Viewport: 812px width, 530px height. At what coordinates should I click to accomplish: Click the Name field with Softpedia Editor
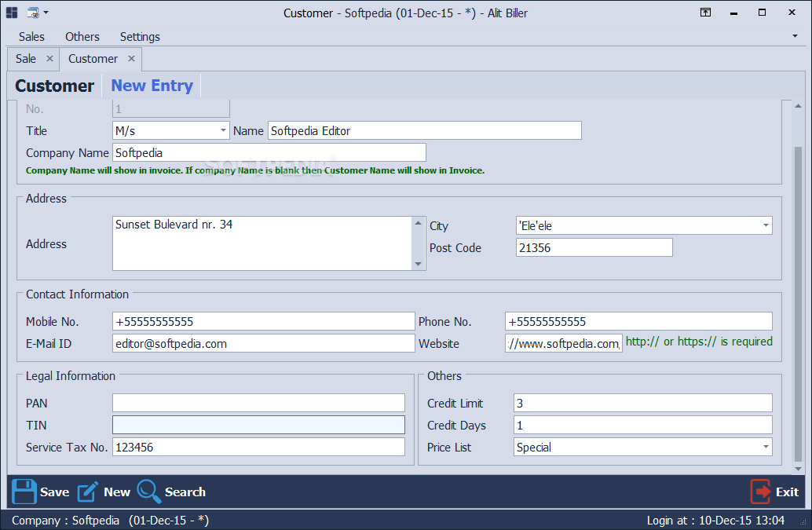425,130
